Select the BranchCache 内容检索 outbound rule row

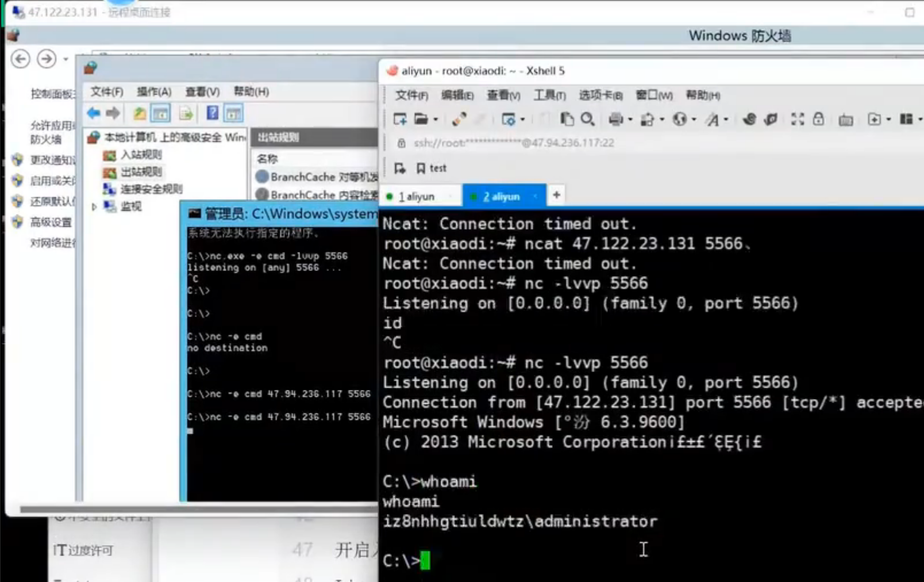click(x=316, y=195)
